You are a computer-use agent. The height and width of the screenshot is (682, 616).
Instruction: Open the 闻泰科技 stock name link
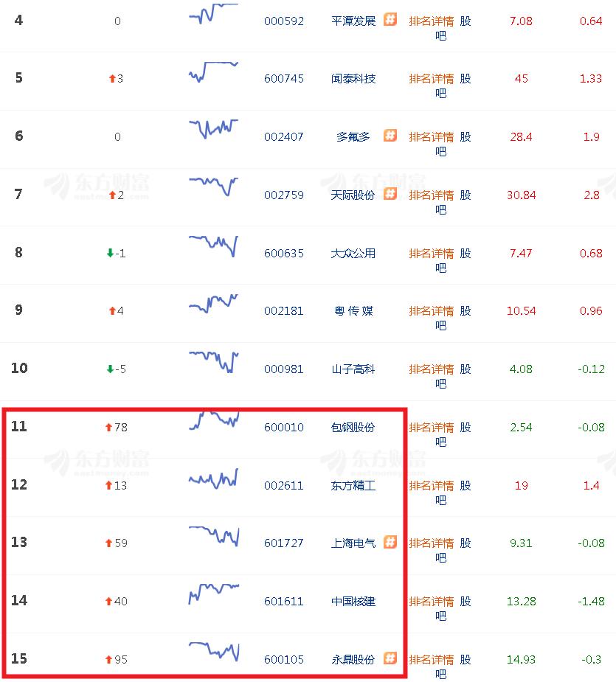coord(353,79)
